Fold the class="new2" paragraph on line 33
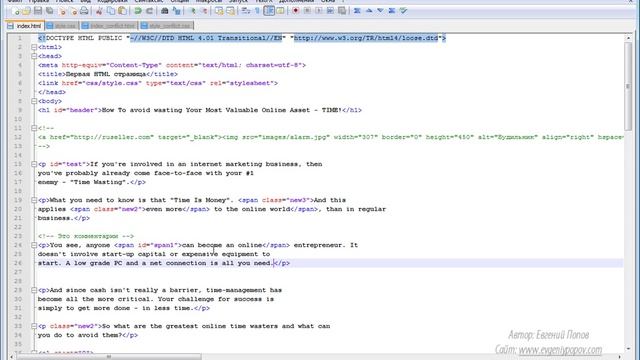The width and height of the screenshot is (640, 360). pos(34,326)
